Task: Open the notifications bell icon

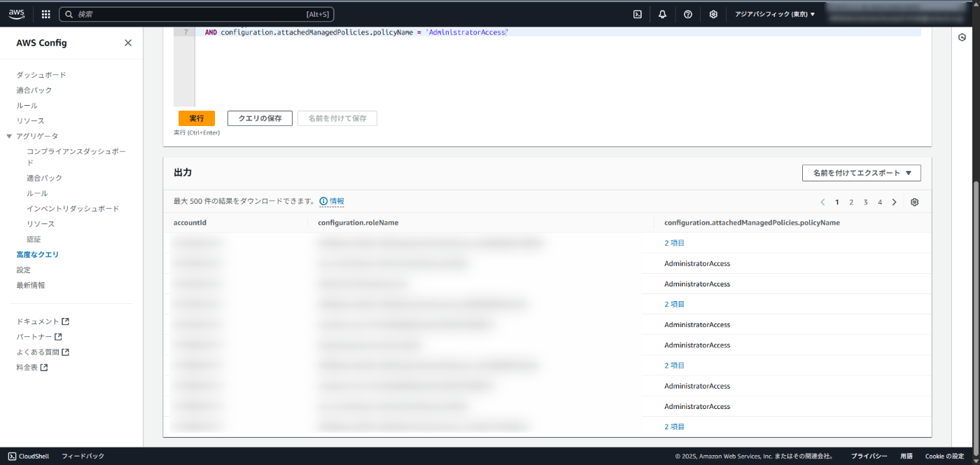Action: click(x=662, y=14)
